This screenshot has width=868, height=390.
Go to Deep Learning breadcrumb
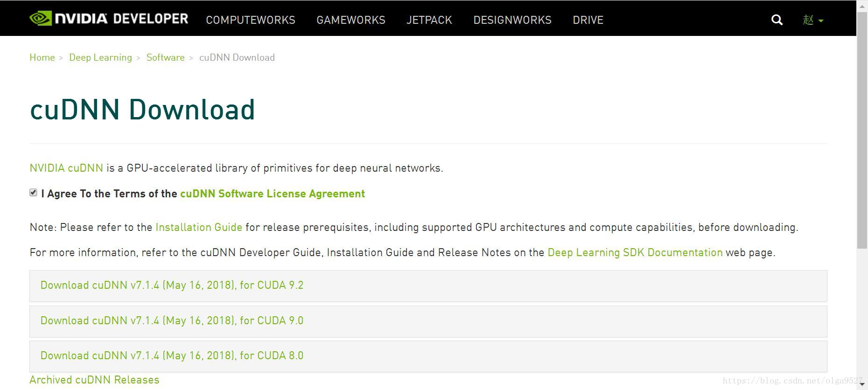(x=100, y=57)
